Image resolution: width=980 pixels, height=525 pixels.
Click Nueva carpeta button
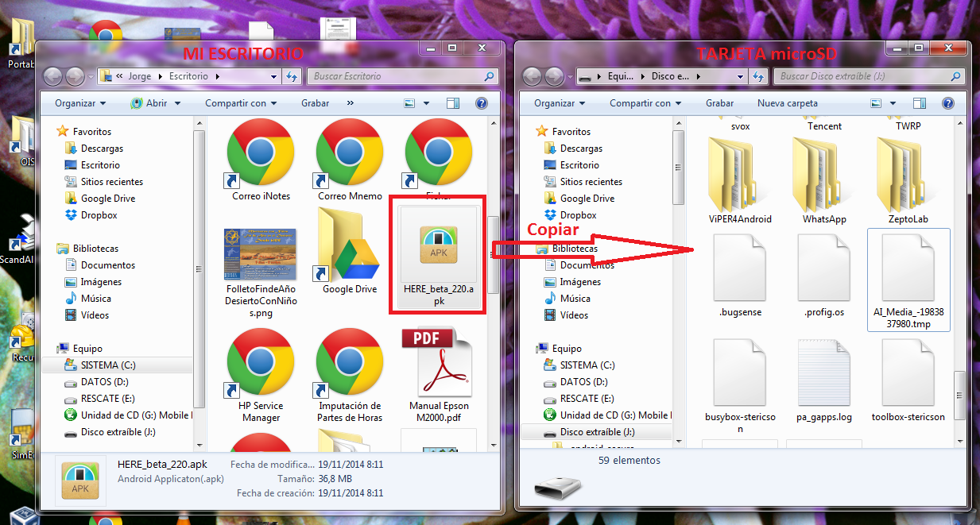coord(788,103)
